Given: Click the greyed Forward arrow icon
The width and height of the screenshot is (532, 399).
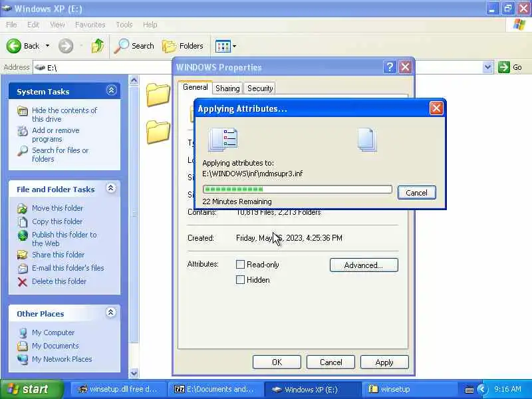Looking at the screenshot, I should (x=65, y=46).
